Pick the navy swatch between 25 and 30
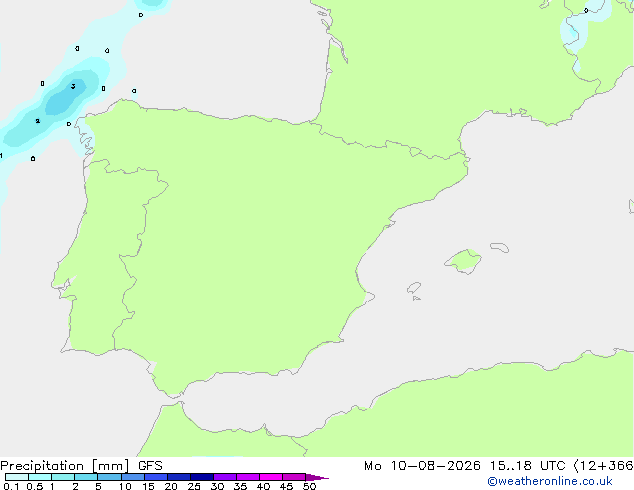 (x=201, y=477)
